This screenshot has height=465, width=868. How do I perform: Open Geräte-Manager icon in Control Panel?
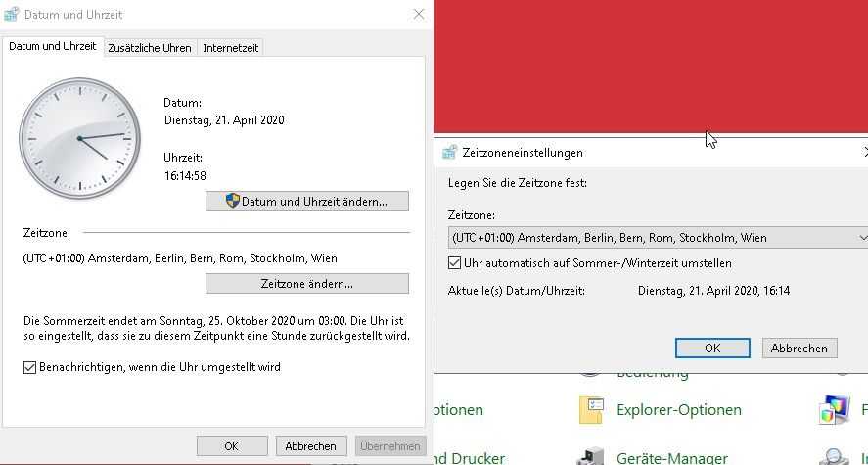591,457
